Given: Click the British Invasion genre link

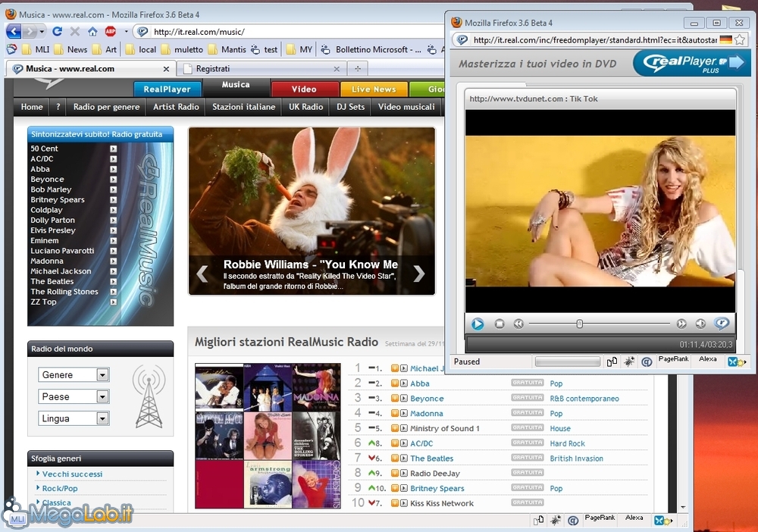Looking at the screenshot, I should pyautogui.click(x=576, y=458).
